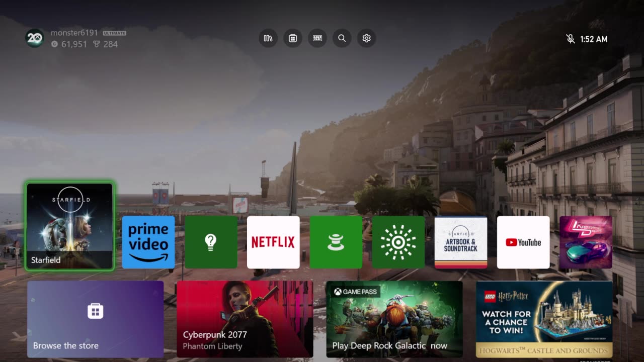Viewport: 644px width, 362px height.
Task: Open Starfield Artbook & Soundtrack tile
Action: pyautogui.click(x=461, y=242)
